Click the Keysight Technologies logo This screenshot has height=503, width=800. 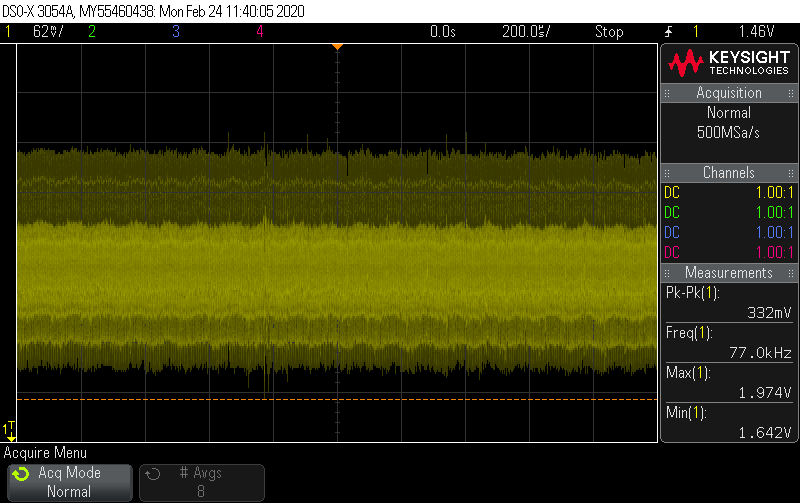click(729, 63)
